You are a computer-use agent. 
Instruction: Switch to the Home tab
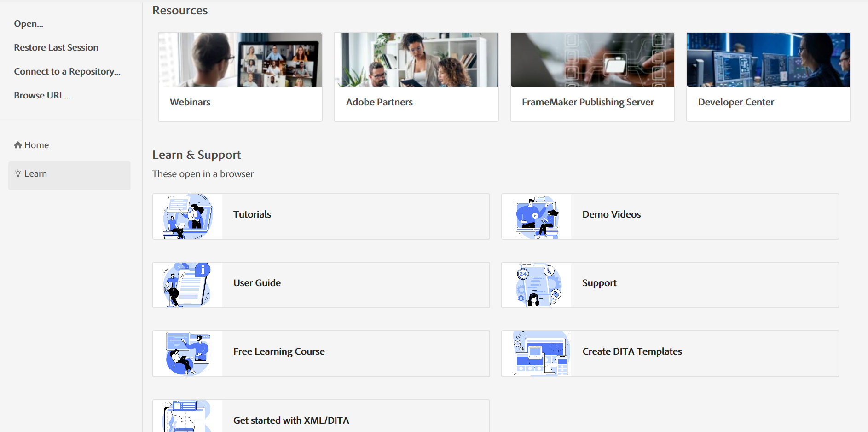pyautogui.click(x=36, y=145)
